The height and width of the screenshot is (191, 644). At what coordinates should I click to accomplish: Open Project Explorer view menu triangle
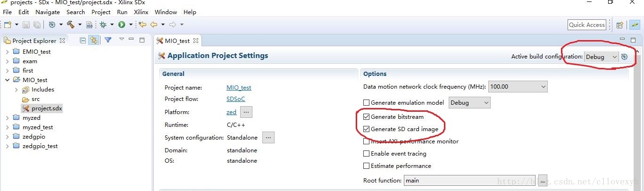coord(121,39)
